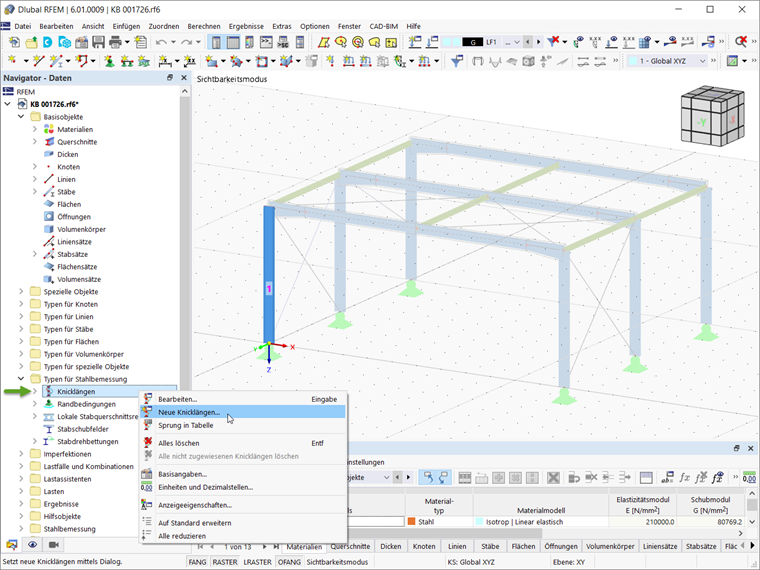Click the script (>SC) toolbar icon

coord(283,42)
